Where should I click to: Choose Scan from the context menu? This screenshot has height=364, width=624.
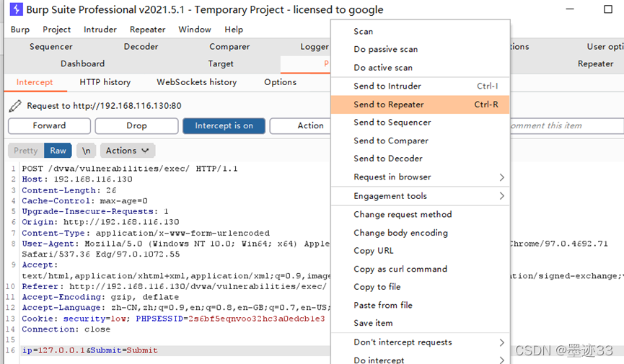(x=421, y=32)
